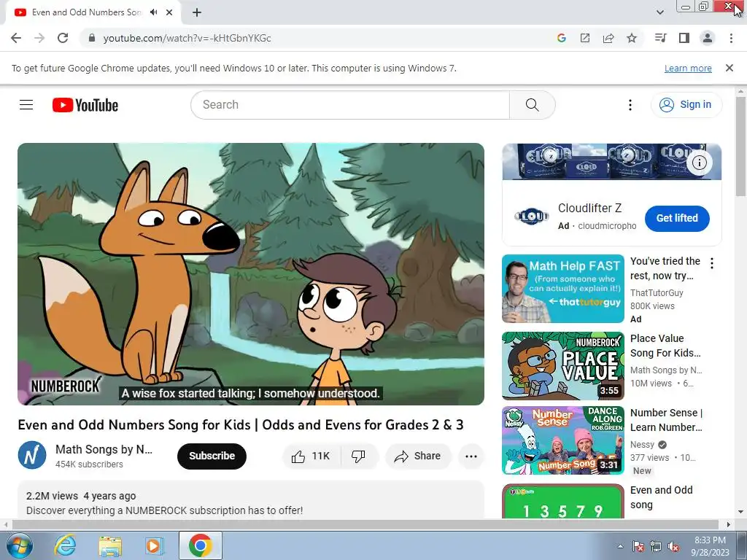Click the muted volume tray icon
The image size is (747, 560).
[x=673, y=546]
